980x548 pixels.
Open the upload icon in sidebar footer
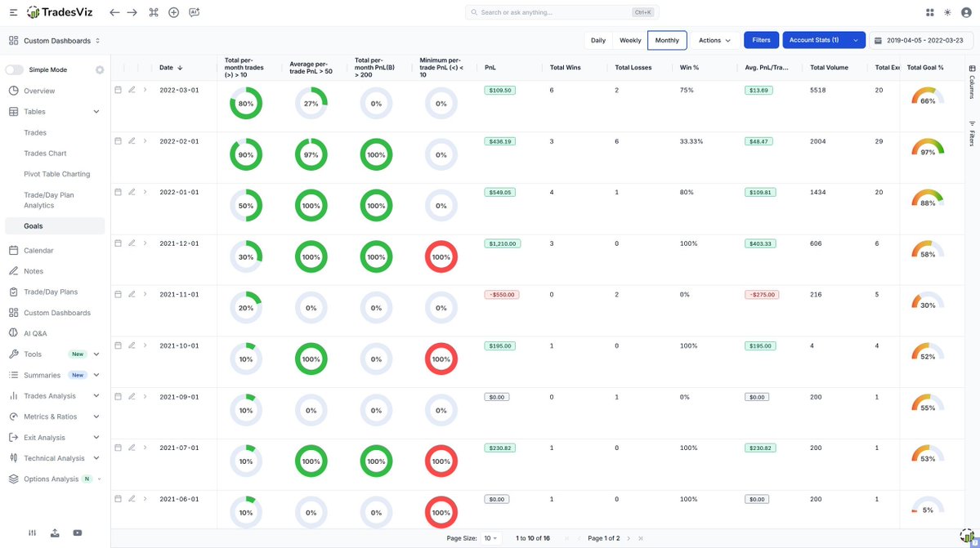[55, 532]
